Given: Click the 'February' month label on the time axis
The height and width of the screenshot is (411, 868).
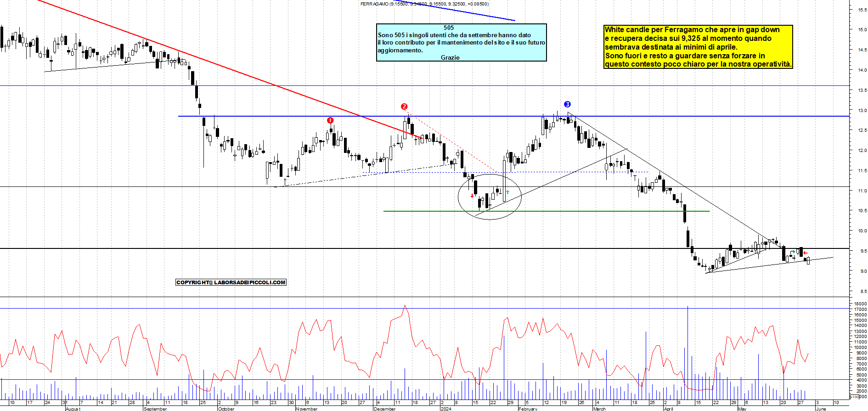Looking at the screenshot, I should click(x=528, y=409).
